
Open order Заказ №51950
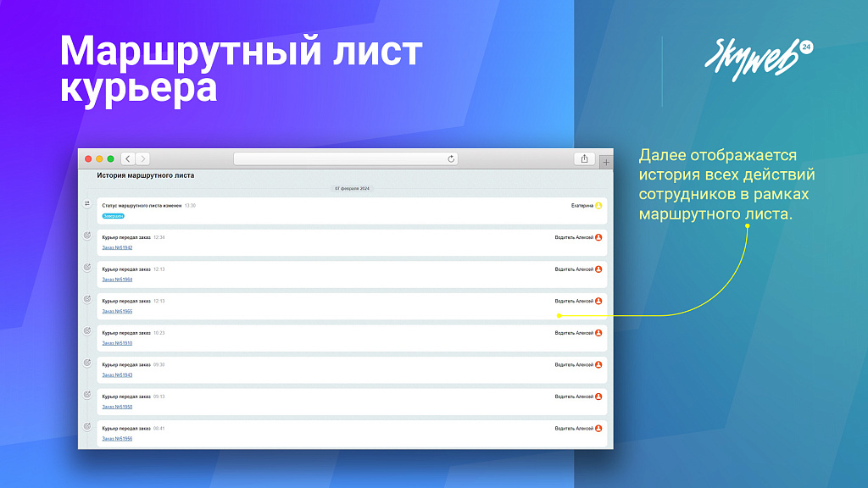117,407
